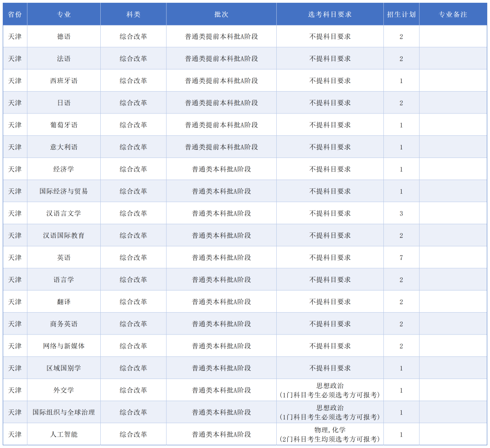The width and height of the screenshot is (490, 448).
Task: Click 综合改革 in 日语 row
Action: [133, 103]
